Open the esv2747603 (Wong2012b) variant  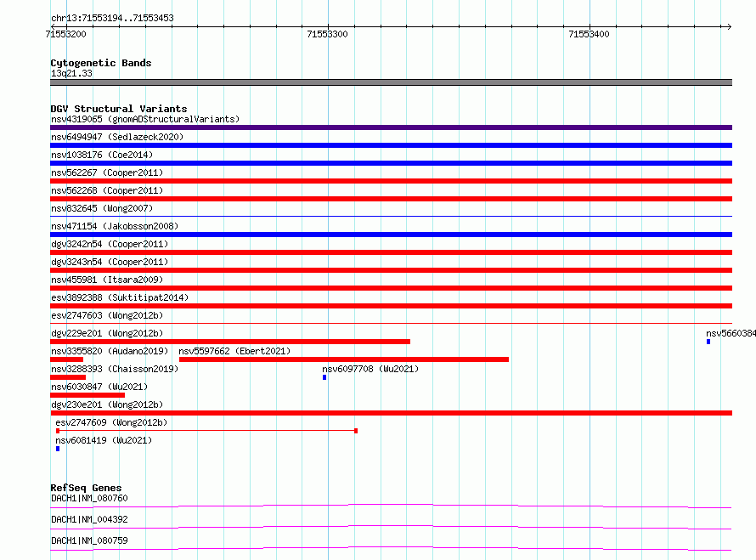point(107,315)
